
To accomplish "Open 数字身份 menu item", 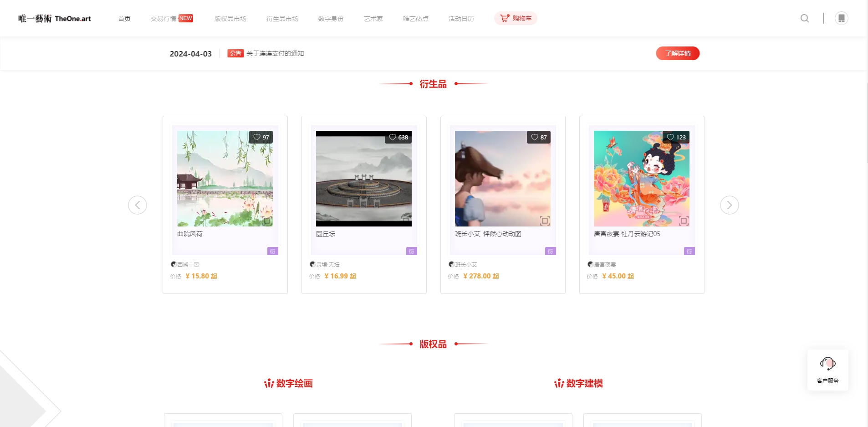I will coord(331,19).
